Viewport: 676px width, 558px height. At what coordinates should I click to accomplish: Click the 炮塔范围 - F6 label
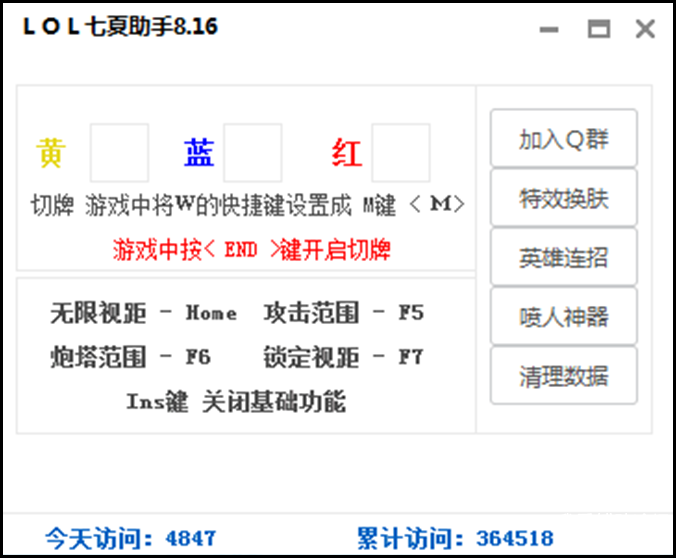[x=130, y=357]
